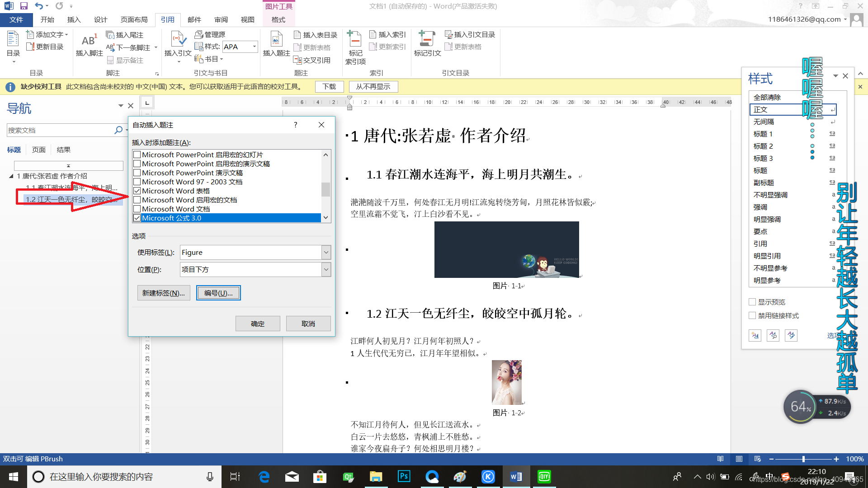Switch to the 邮件 ribbon tab
Viewport: 868px width, 488px height.
tap(194, 19)
